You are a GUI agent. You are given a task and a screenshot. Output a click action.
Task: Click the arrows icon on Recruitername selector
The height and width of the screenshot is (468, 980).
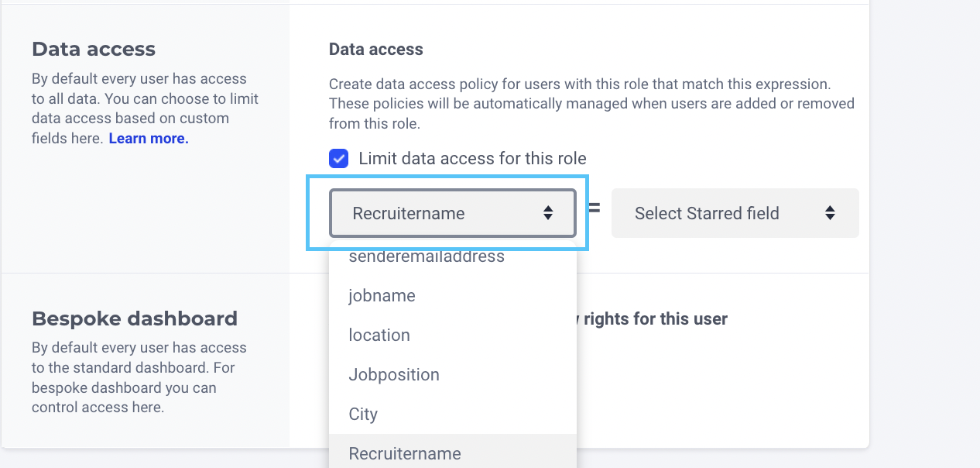point(548,213)
